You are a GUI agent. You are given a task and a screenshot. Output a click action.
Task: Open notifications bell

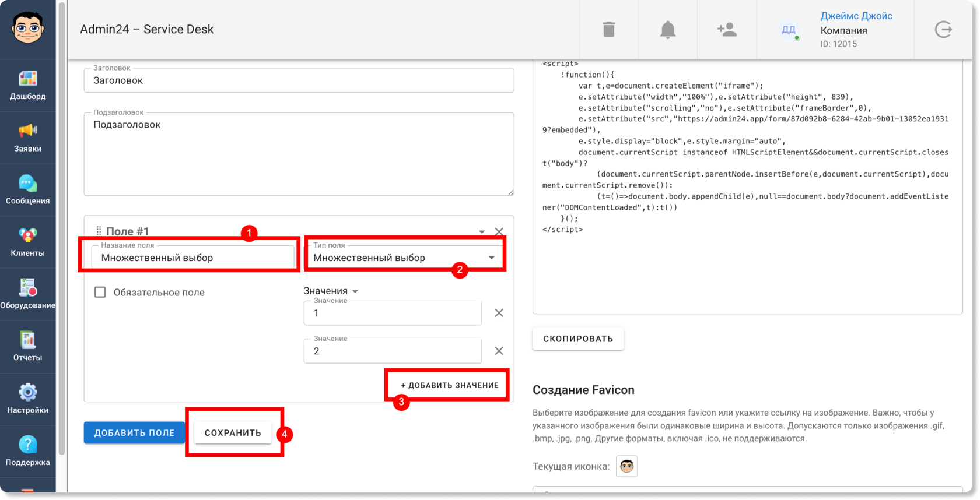[668, 29]
